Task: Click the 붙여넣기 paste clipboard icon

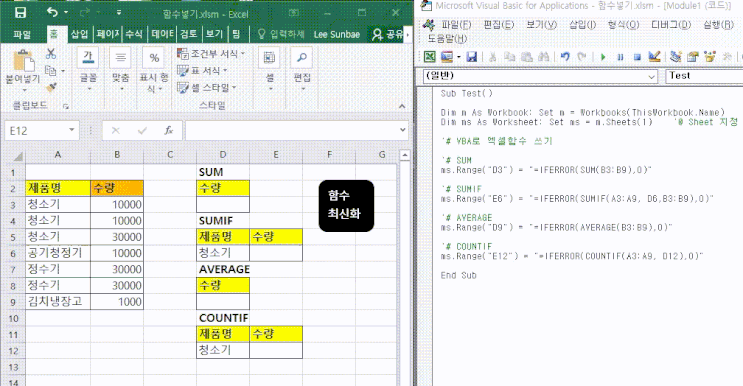Action: coord(23,61)
